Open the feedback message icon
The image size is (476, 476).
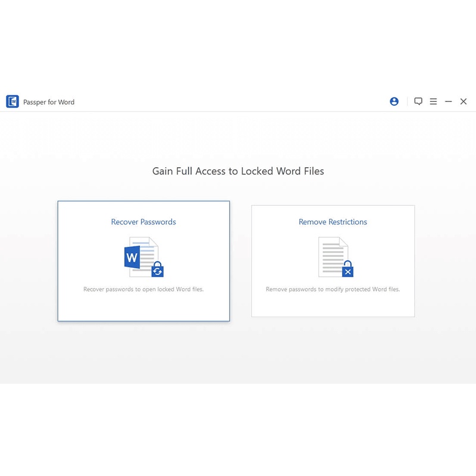tap(418, 102)
